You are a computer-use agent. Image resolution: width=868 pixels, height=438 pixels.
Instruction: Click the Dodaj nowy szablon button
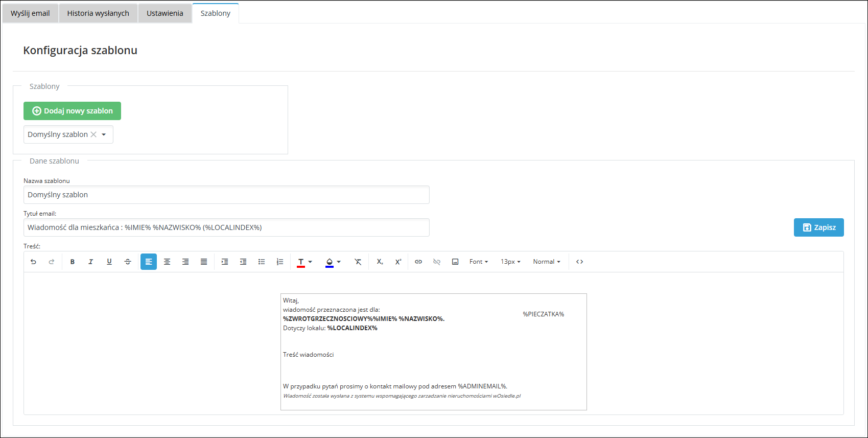pyautogui.click(x=72, y=111)
